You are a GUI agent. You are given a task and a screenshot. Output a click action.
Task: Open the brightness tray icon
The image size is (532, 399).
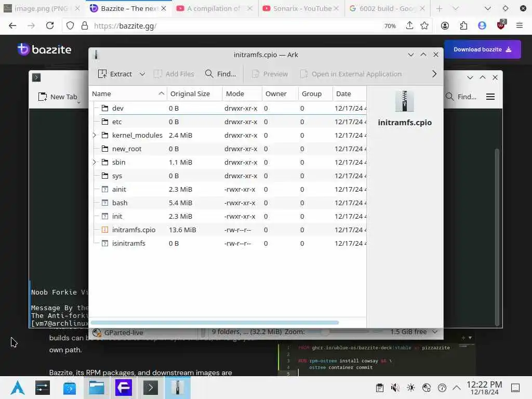point(410,388)
